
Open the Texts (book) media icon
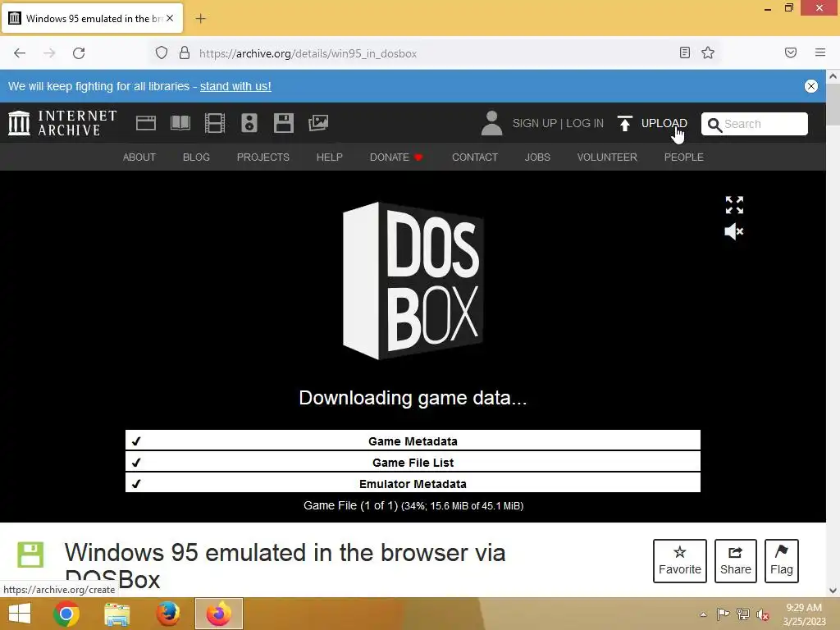pos(180,123)
